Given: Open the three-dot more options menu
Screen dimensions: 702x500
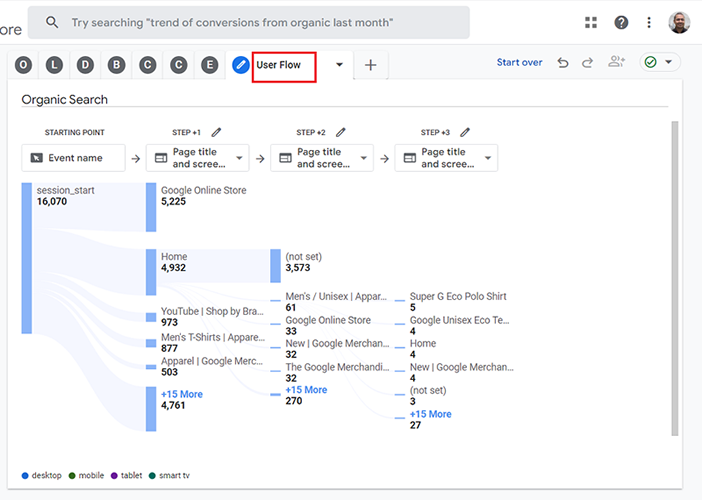Looking at the screenshot, I should pos(649,22).
